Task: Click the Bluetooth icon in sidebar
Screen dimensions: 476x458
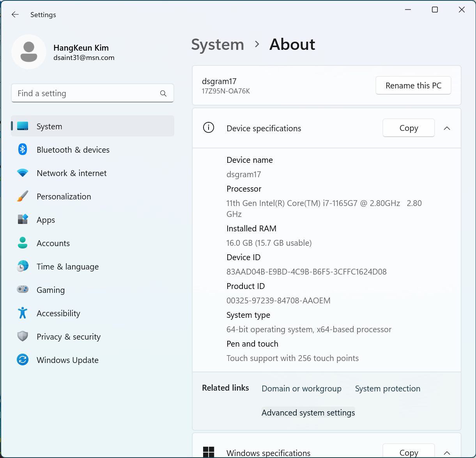Action: pyautogui.click(x=23, y=150)
